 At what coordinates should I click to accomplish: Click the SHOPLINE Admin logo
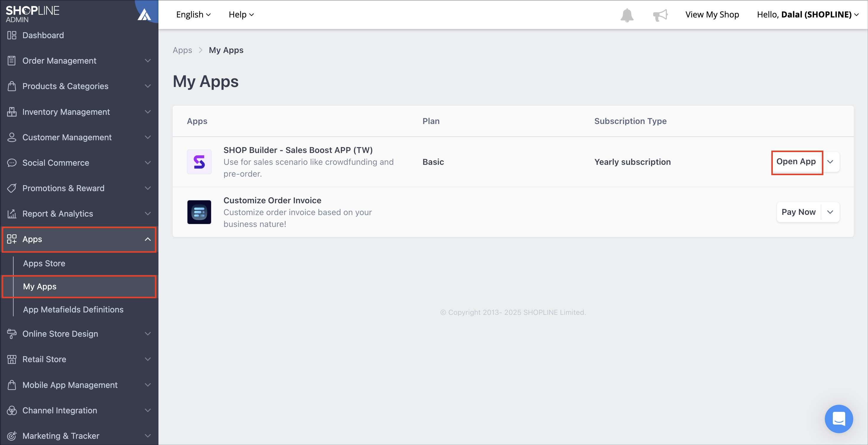coord(32,14)
